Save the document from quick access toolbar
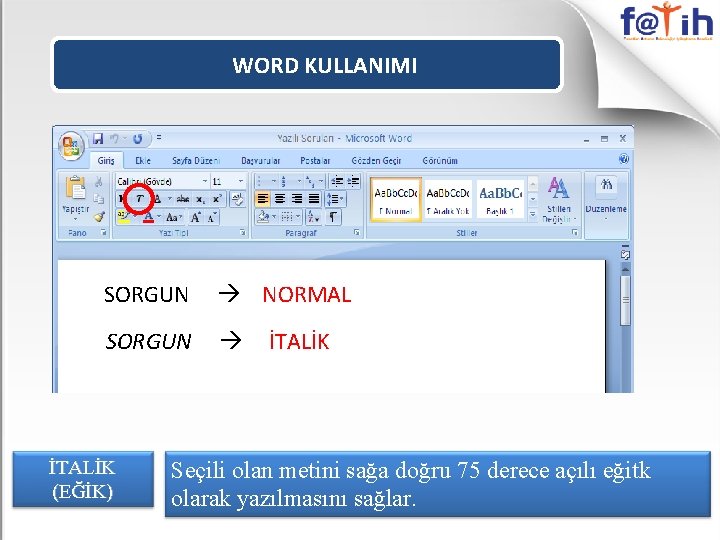720x540 pixels. coord(98,139)
